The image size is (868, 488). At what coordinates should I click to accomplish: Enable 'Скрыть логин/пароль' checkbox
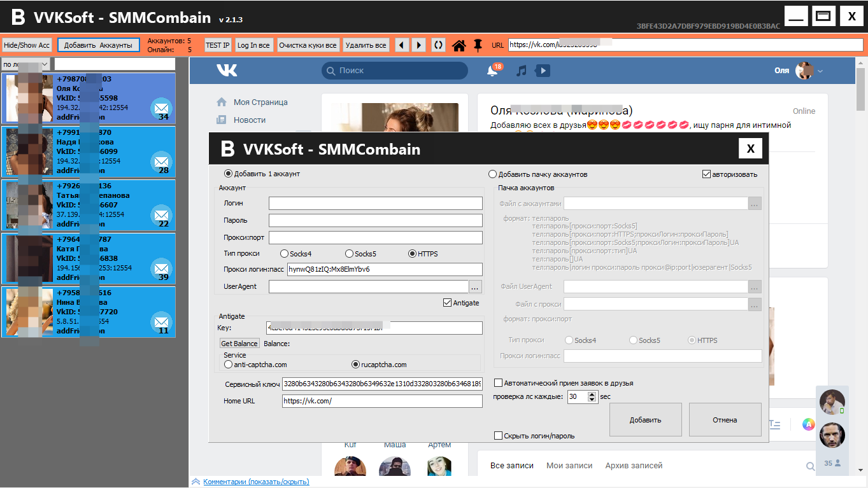click(499, 436)
